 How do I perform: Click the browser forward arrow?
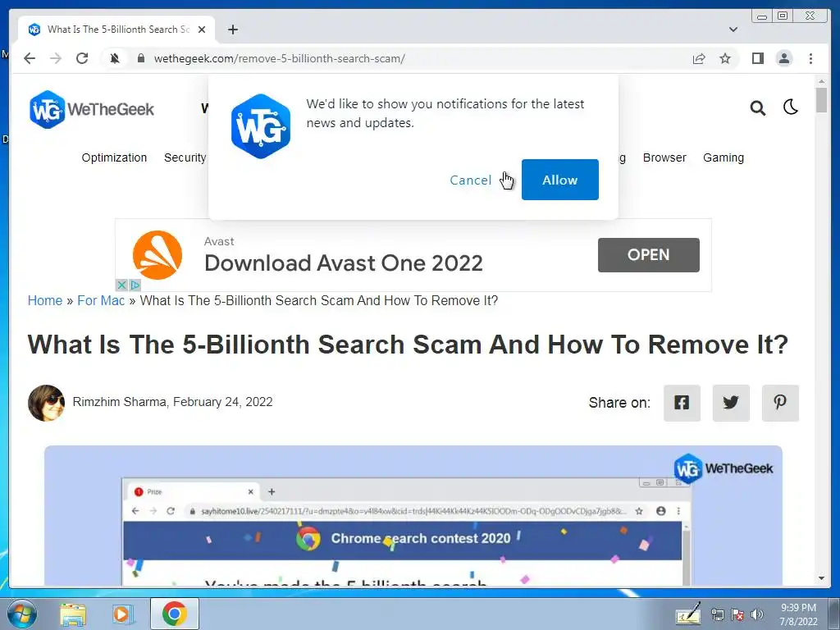[x=56, y=58]
